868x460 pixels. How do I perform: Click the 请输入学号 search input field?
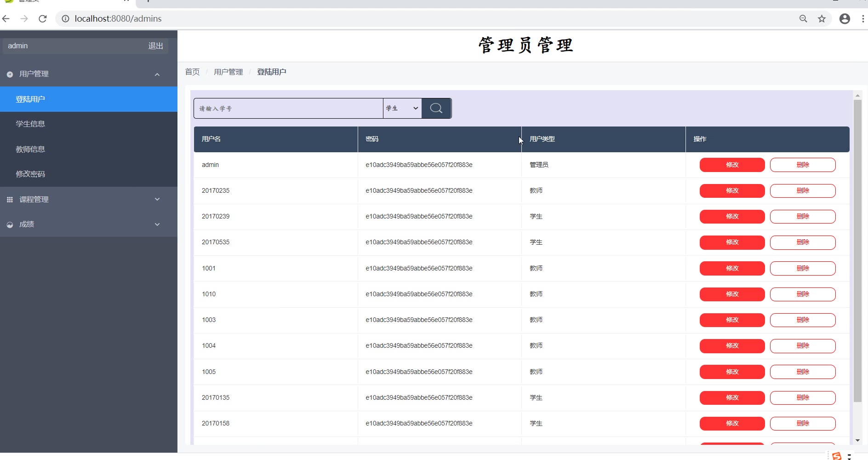[288, 108]
